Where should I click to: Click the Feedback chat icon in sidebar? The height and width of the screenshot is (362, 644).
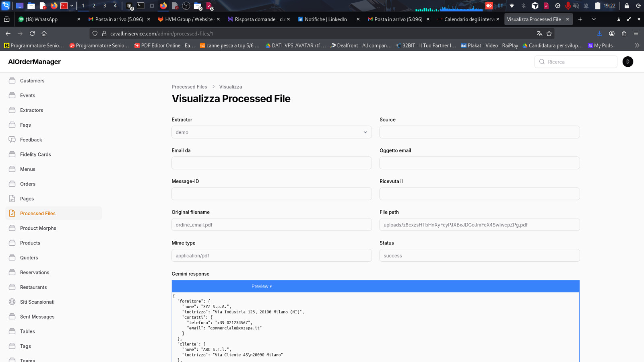[12, 140]
